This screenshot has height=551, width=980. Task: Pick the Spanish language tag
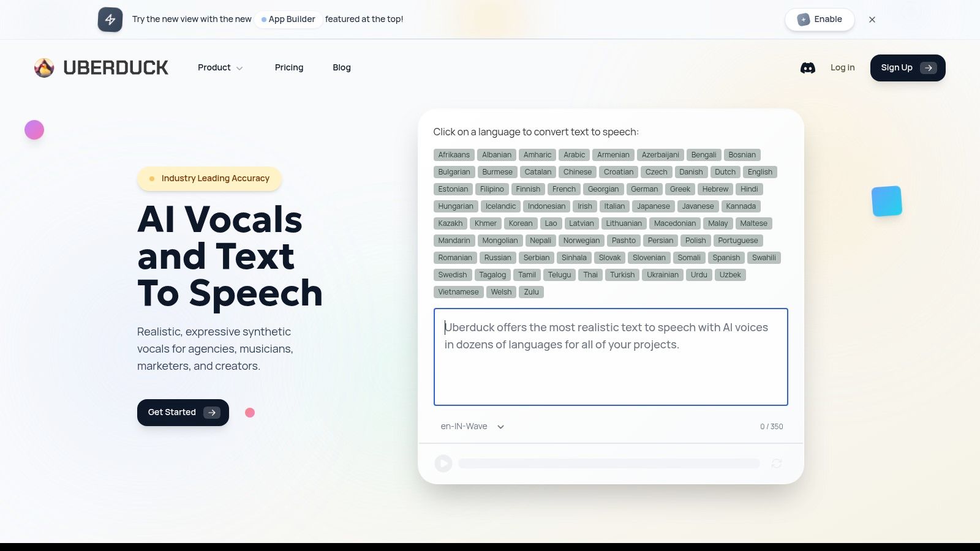click(726, 258)
